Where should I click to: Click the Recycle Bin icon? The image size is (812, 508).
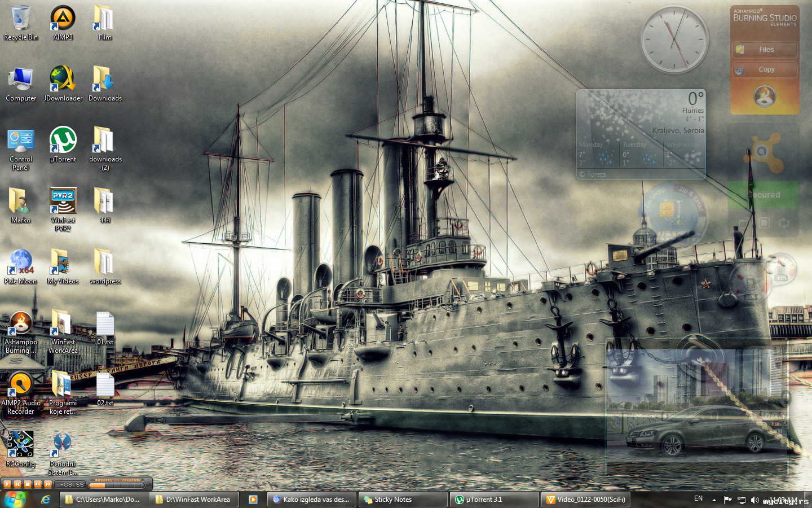click(21, 23)
